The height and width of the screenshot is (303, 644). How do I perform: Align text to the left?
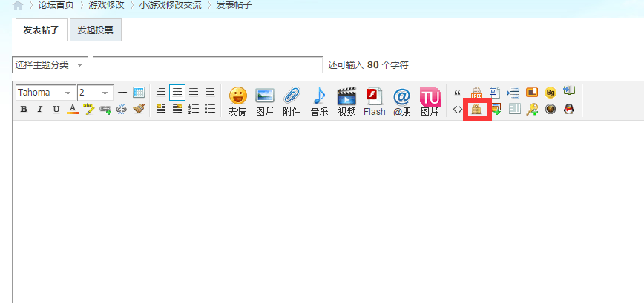click(177, 93)
